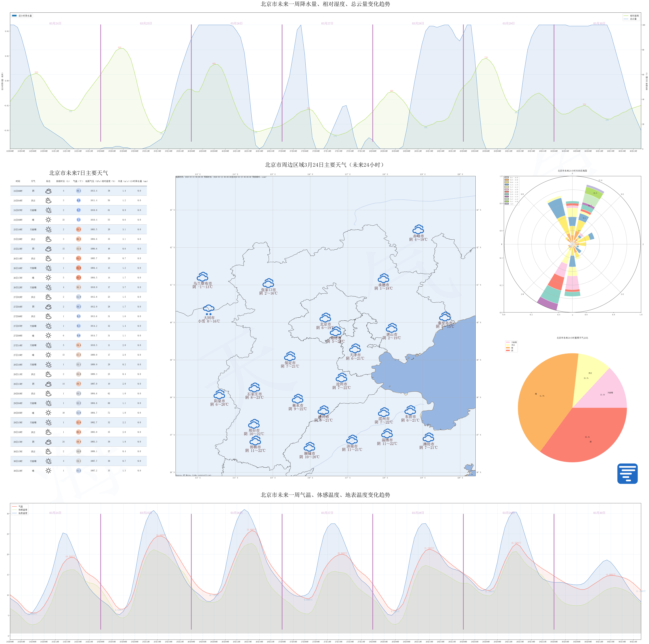
Task: Click the cloud icon above 石家庄市
Action: 254,387
